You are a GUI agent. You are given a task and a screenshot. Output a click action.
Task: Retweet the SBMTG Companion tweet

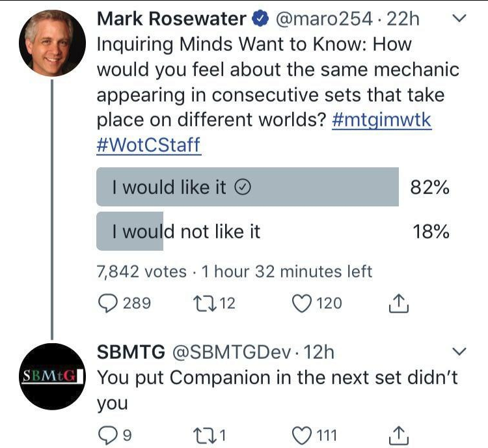pos(204,434)
